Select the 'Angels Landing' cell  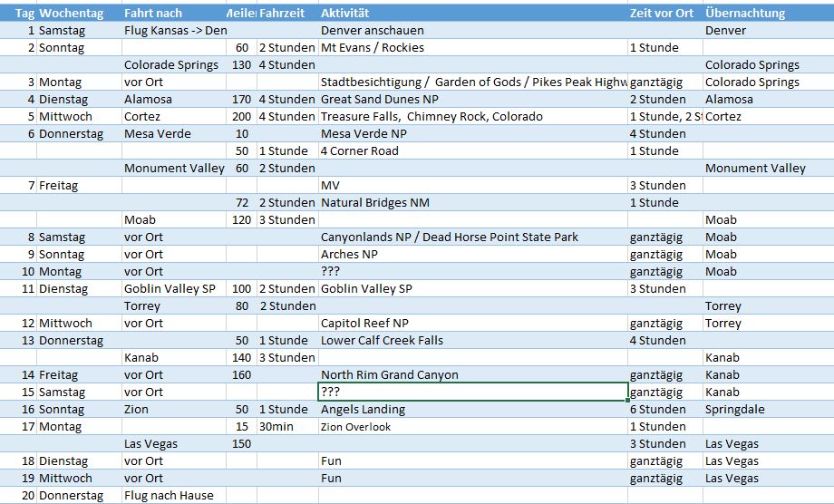pyautogui.click(x=364, y=410)
